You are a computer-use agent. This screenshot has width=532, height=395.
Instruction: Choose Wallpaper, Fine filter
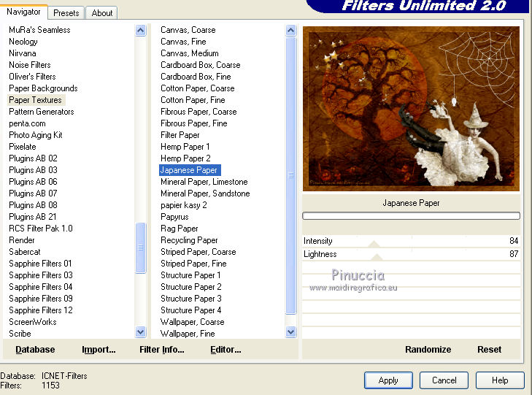(x=188, y=334)
